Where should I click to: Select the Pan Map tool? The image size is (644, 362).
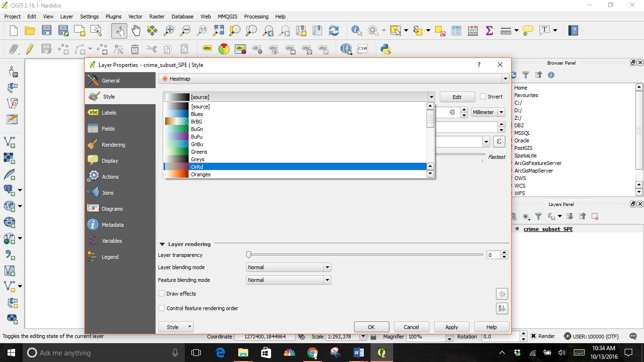tap(135, 30)
